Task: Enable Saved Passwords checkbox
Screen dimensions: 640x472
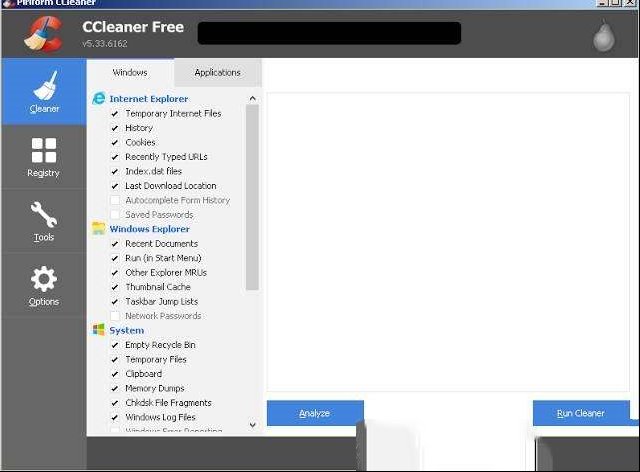Action: pyautogui.click(x=115, y=215)
